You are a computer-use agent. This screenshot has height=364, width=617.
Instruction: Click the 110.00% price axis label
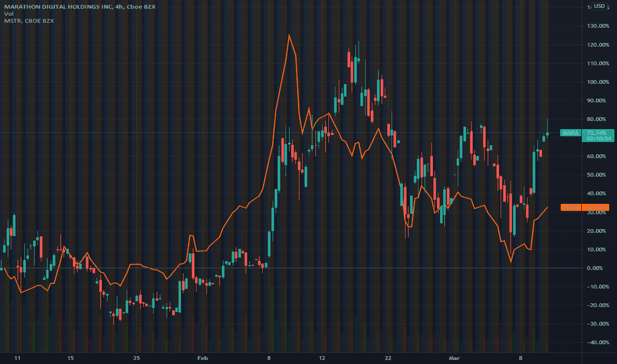click(x=598, y=64)
